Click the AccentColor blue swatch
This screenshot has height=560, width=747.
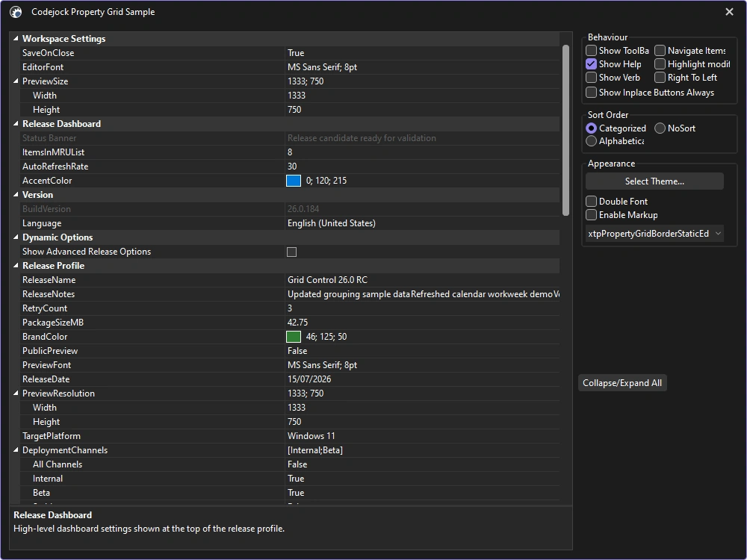(x=294, y=181)
